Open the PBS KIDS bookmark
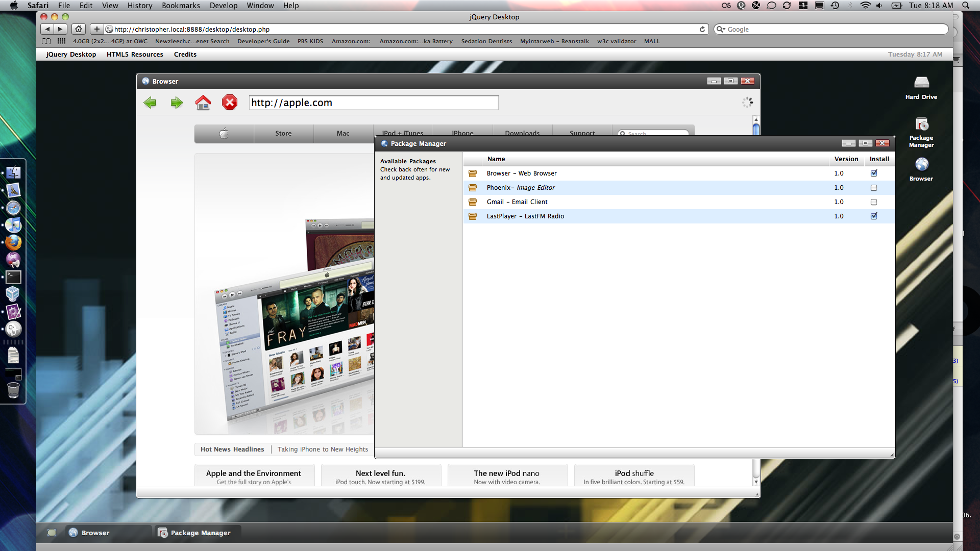Image resolution: width=980 pixels, height=551 pixels. (x=310, y=41)
